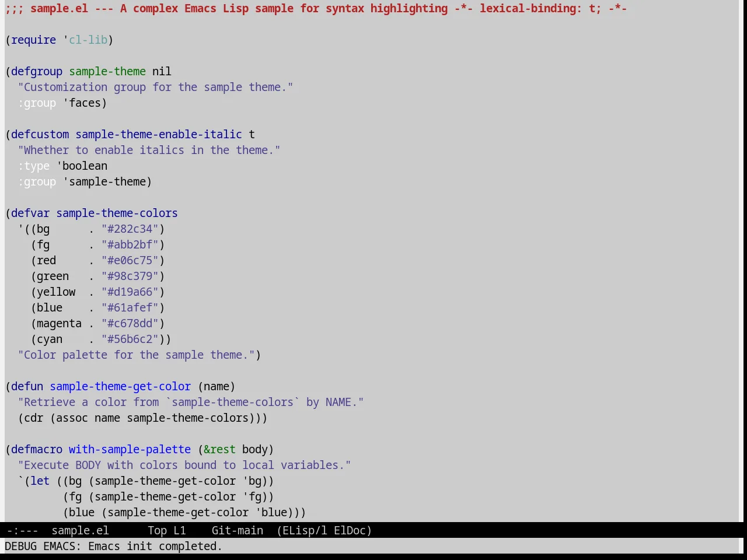Viewport: 747px width, 560px height.
Task: Click the '&rest' keyword
Action: pyautogui.click(x=219, y=449)
